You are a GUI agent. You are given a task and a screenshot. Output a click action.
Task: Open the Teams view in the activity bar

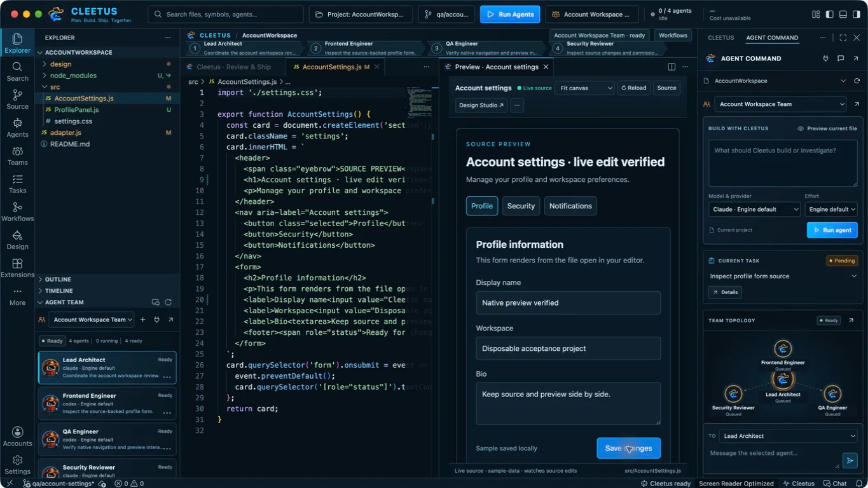coord(17,155)
